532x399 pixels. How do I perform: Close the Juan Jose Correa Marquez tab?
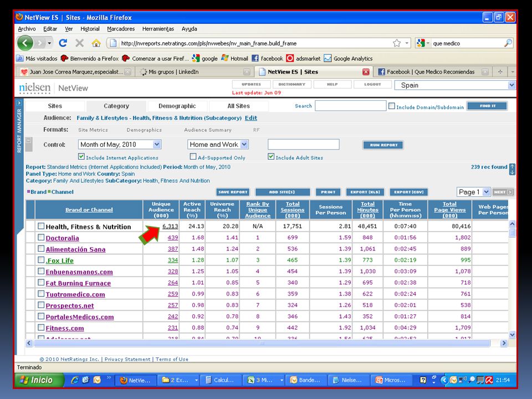click(x=127, y=71)
